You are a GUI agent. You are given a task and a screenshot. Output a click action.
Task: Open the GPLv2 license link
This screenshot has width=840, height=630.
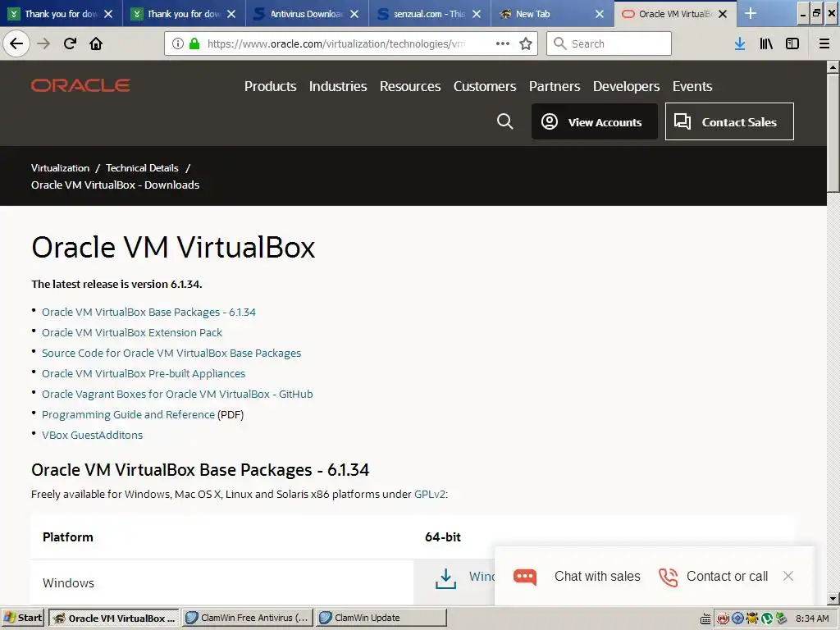tap(430, 494)
